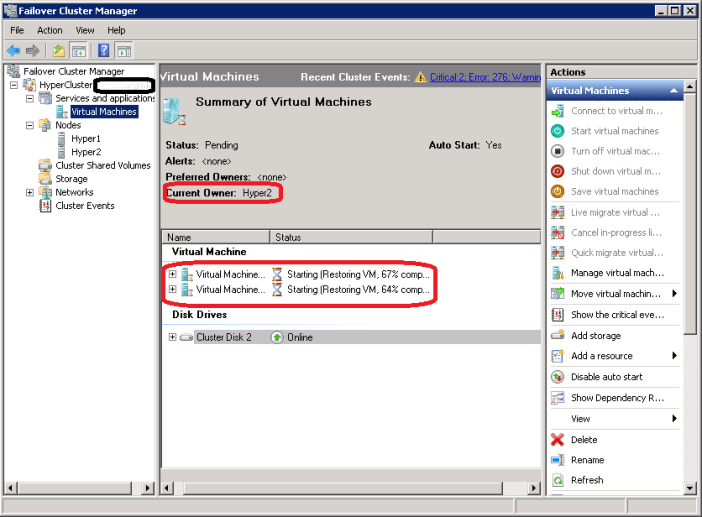Collapse the Nodes tree branch
Viewport: 702px width, 517px height.
(30, 125)
